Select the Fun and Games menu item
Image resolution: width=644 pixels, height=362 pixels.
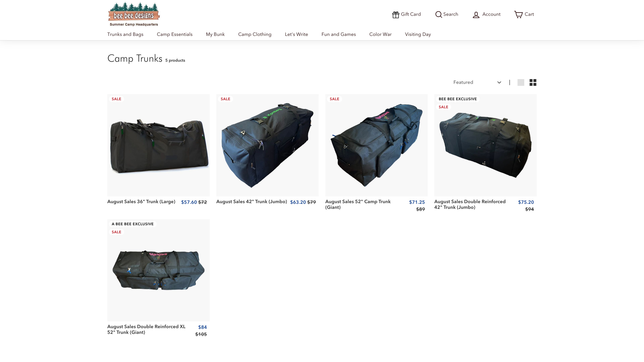338,34
